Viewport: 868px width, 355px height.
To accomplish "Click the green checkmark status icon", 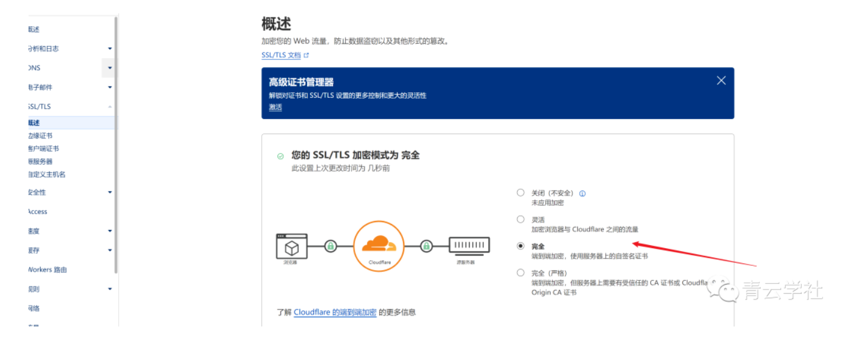I will (280, 156).
